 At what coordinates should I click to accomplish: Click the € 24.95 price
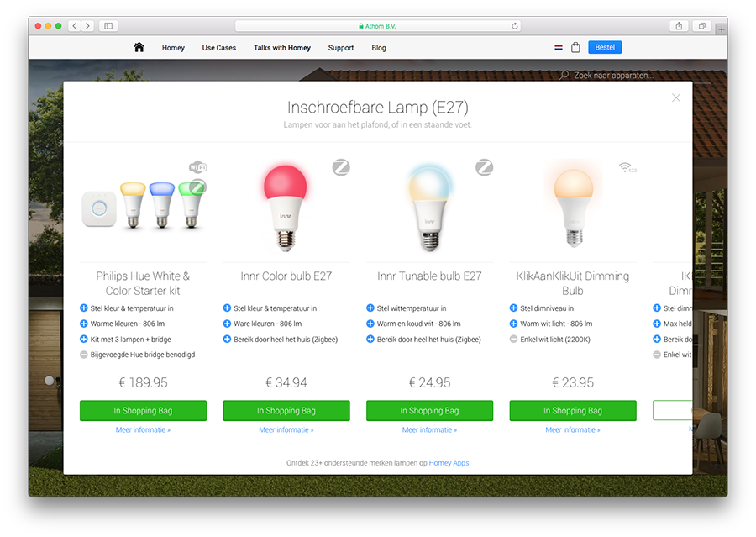pos(429,382)
